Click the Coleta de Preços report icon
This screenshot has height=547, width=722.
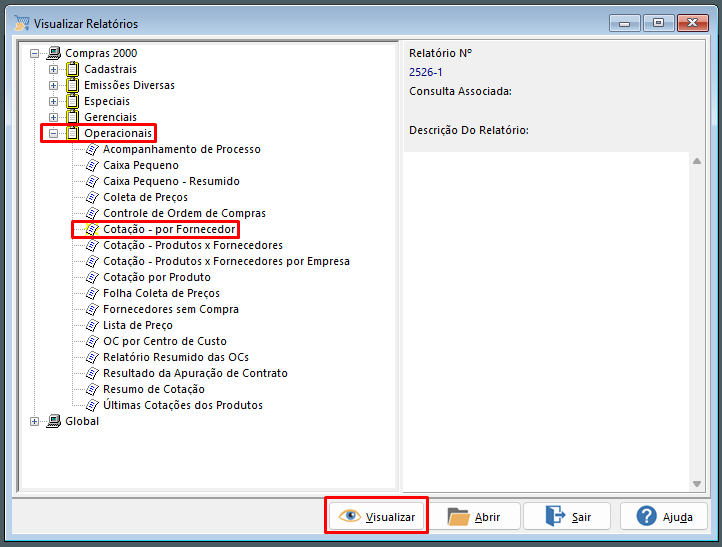click(x=92, y=197)
